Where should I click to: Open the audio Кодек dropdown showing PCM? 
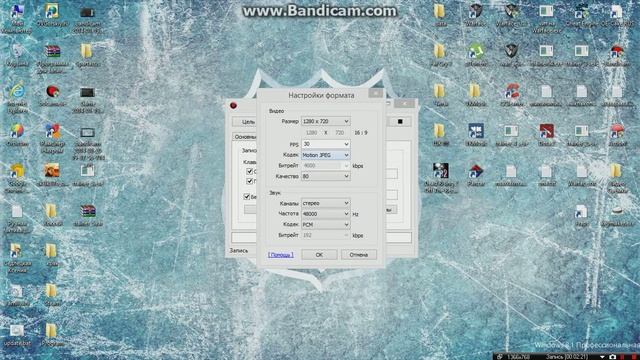tap(325, 224)
